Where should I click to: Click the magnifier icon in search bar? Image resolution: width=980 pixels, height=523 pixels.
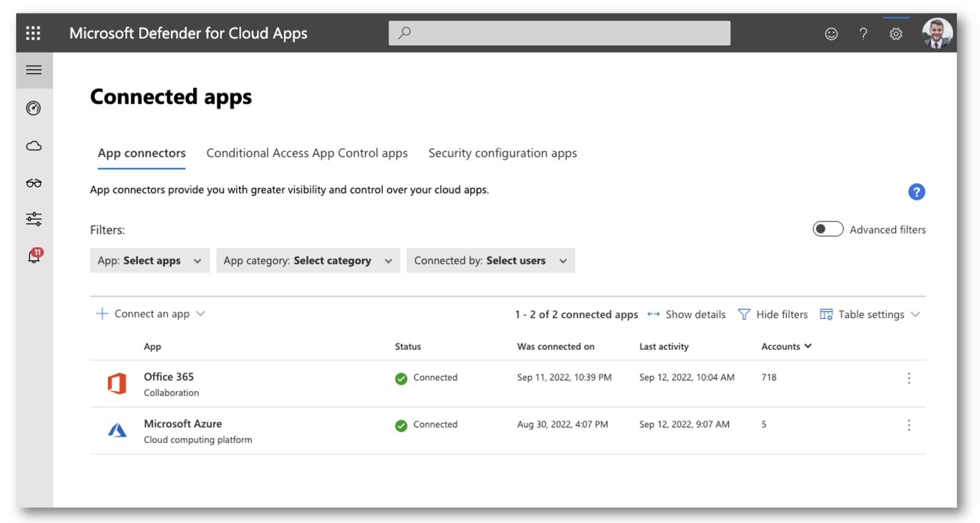(x=404, y=33)
